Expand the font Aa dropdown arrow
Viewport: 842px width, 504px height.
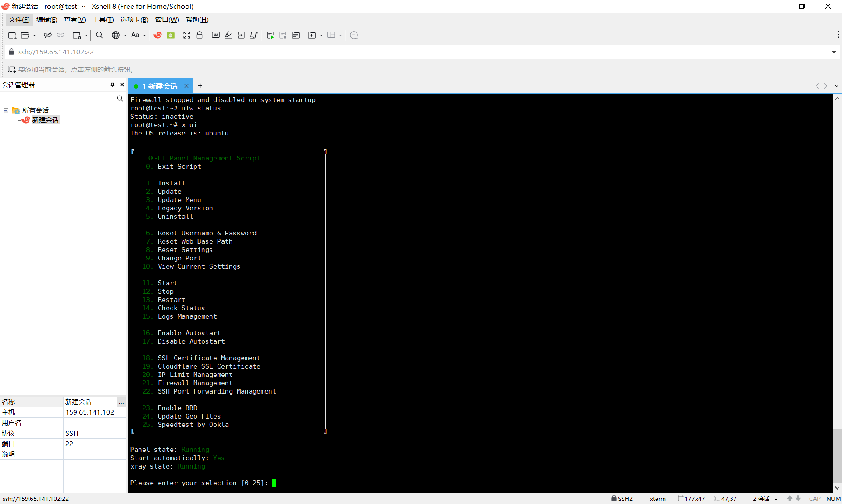coord(144,35)
